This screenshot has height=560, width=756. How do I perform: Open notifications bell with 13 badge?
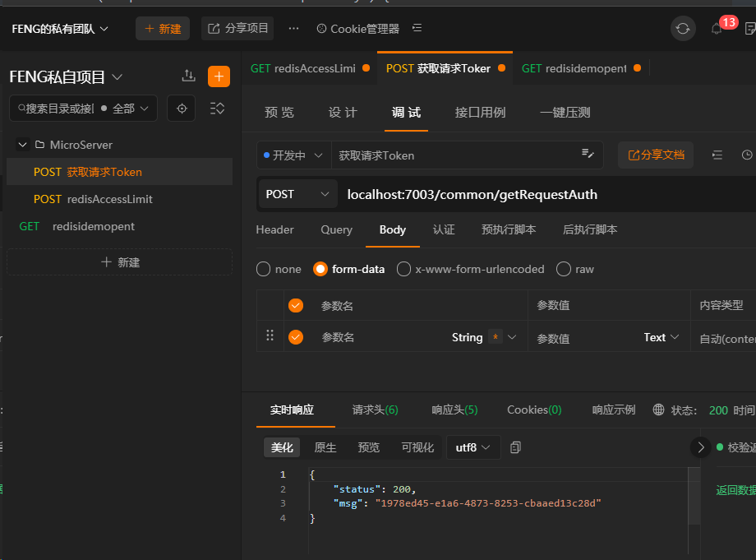pyautogui.click(x=717, y=29)
